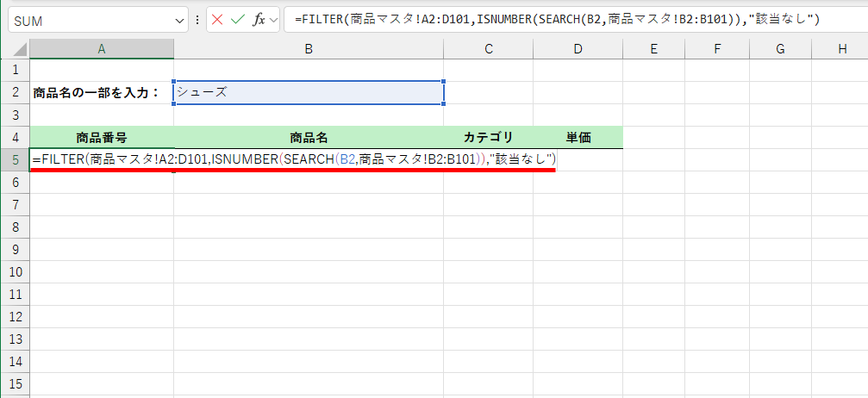Cancel formula entry with the X icon
Viewport: 868px width, 398px height.
(x=217, y=20)
